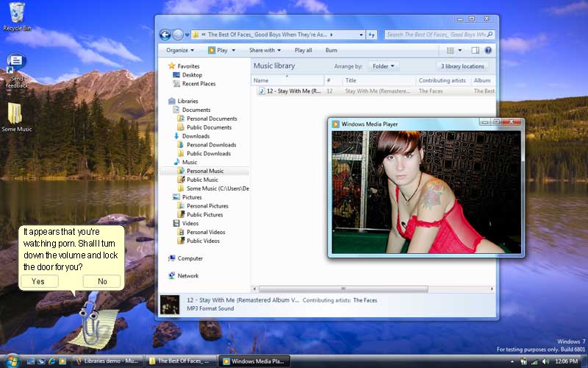Image resolution: width=588 pixels, height=368 pixels.
Task: Open the Organize dropdown menu
Action: 180,50
